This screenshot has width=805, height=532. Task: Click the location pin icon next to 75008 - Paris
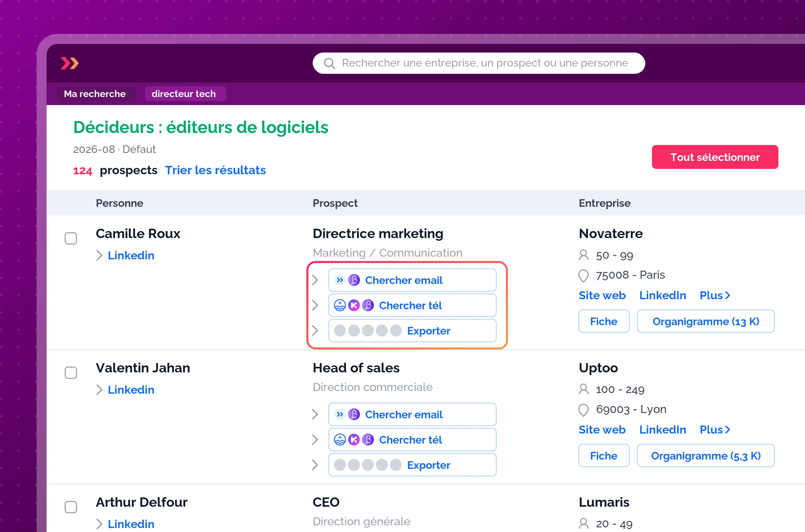tap(583, 276)
